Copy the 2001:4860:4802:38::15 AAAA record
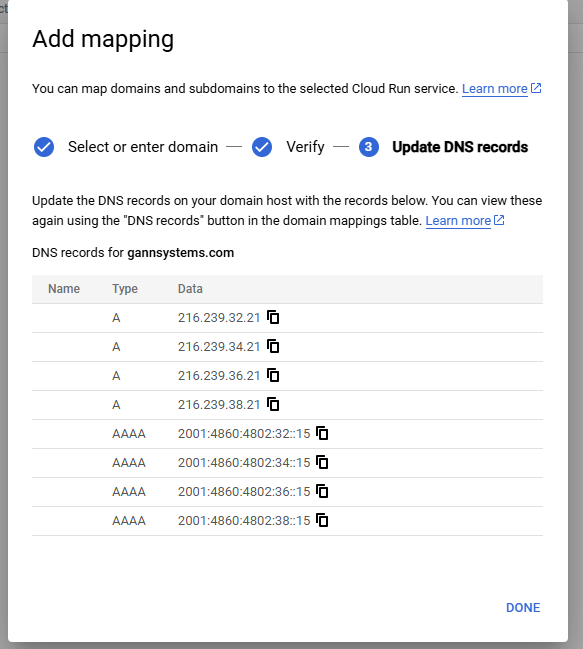Viewport: 583px width, 649px height. (x=322, y=520)
